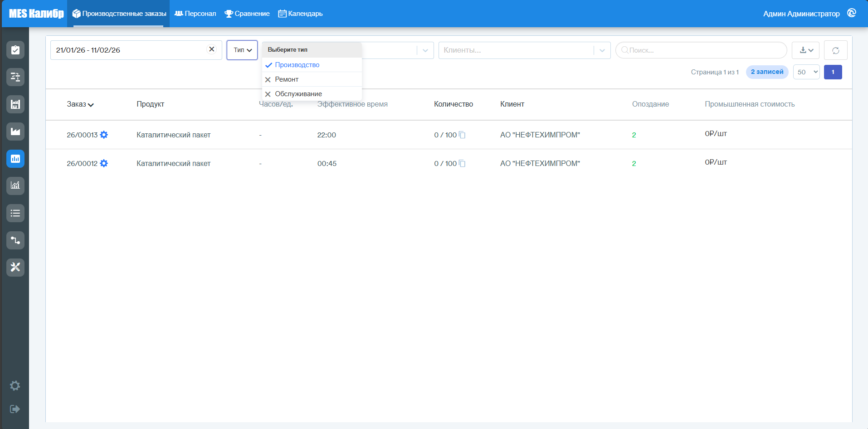The image size is (868, 429).
Task: Click the Количество column header
Action: 454,104
